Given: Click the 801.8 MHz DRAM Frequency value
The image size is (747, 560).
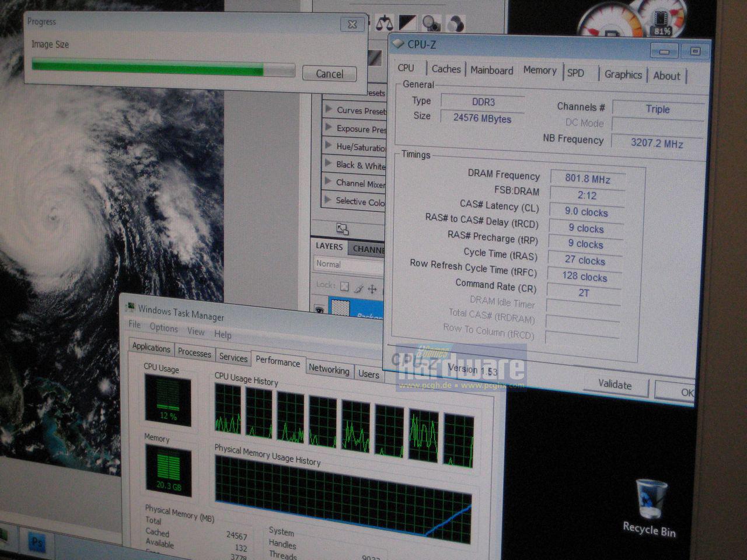Looking at the screenshot, I should click(x=588, y=179).
